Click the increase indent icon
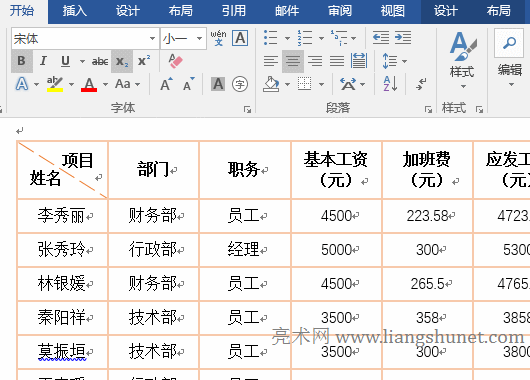 403,38
